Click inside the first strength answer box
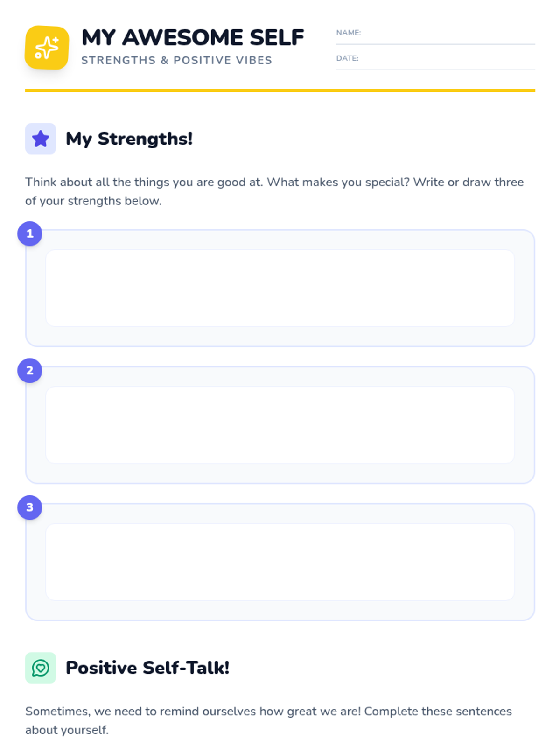 tap(280, 288)
